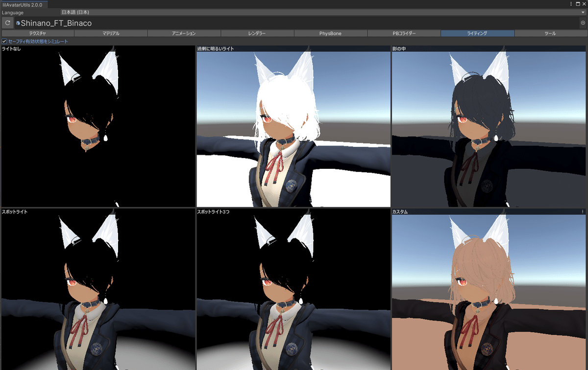Screen dimensions: 588x370
Task: Click the refresh icon to reload the avatar
Action: click(x=7, y=23)
